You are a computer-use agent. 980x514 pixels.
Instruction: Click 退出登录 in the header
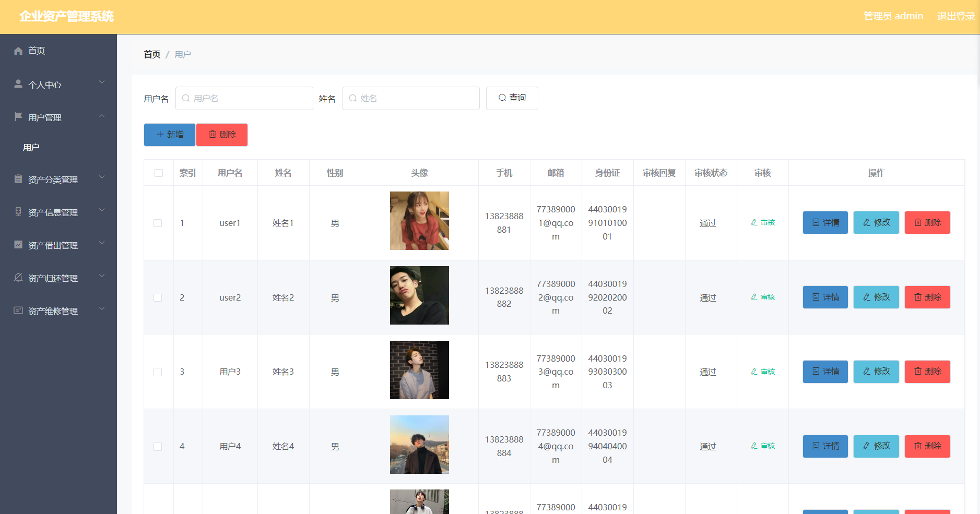point(956,16)
